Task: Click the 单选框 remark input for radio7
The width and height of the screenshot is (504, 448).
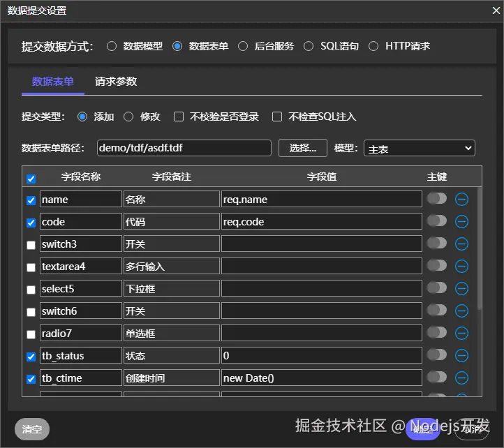Action: point(172,334)
